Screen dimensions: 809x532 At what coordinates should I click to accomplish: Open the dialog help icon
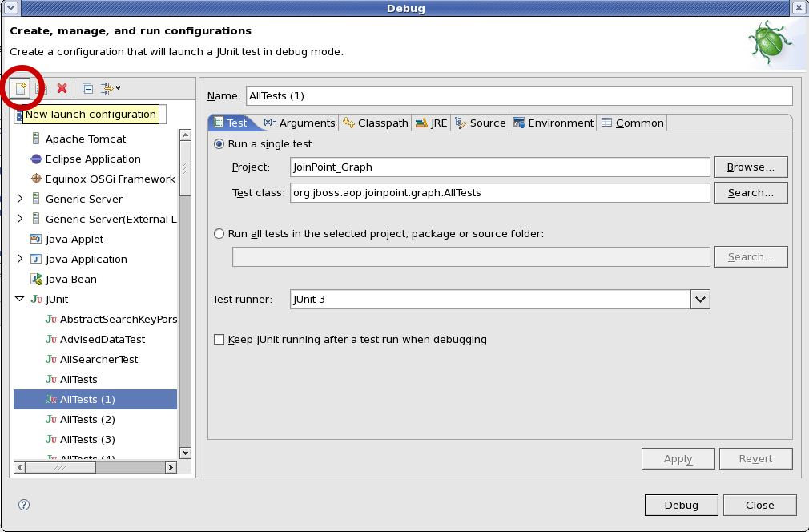(x=24, y=505)
